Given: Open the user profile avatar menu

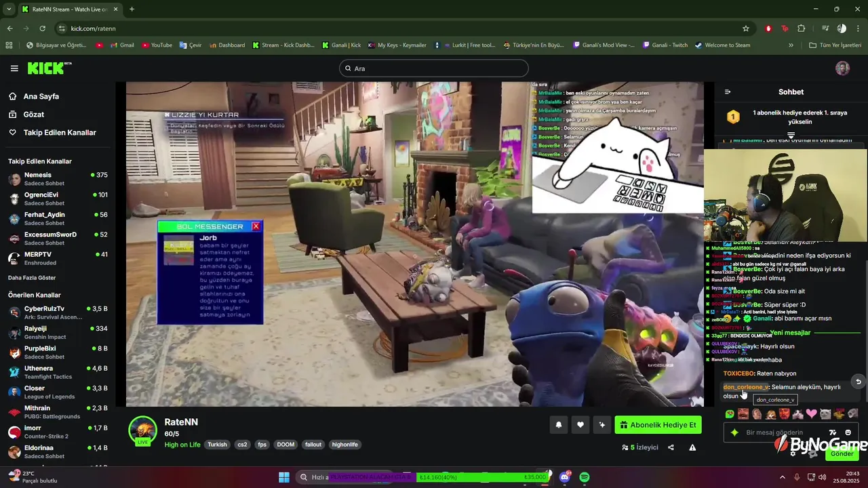Looking at the screenshot, I should pyautogui.click(x=842, y=68).
